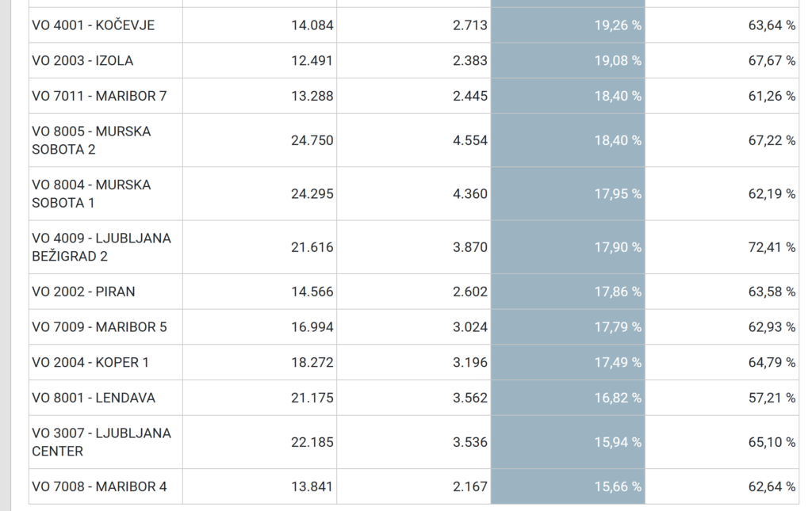
Task: Select the 57,21 % cell
Action: coord(771,398)
